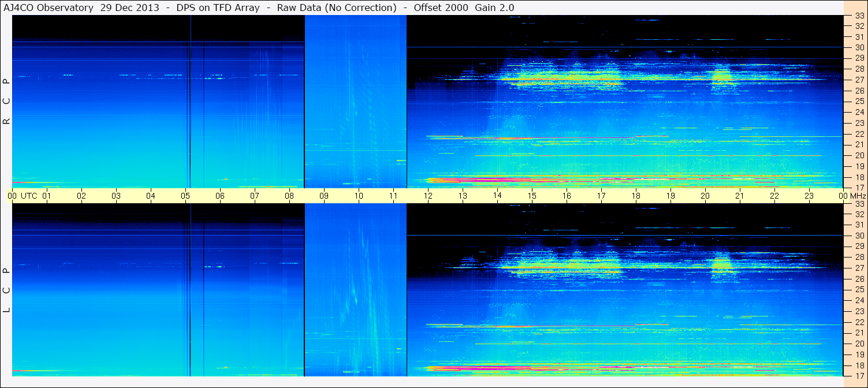Click the vertical "R C P" panel label
Image resolution: width=868 pixels, height=388 pixels.
tap(7, 102)
